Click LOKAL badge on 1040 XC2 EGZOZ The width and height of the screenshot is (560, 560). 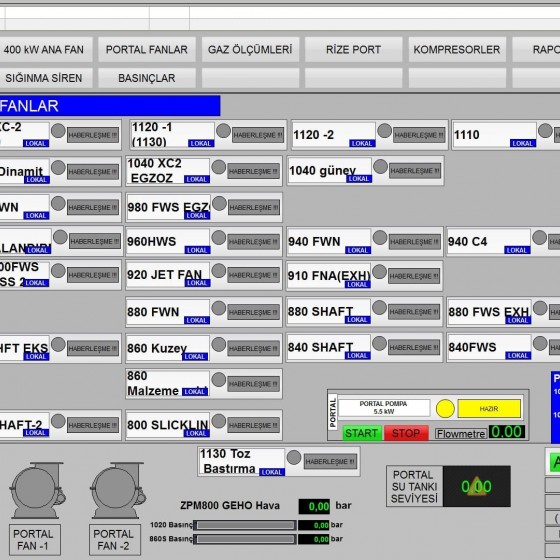pyautogui.click(x=197, y=179)
